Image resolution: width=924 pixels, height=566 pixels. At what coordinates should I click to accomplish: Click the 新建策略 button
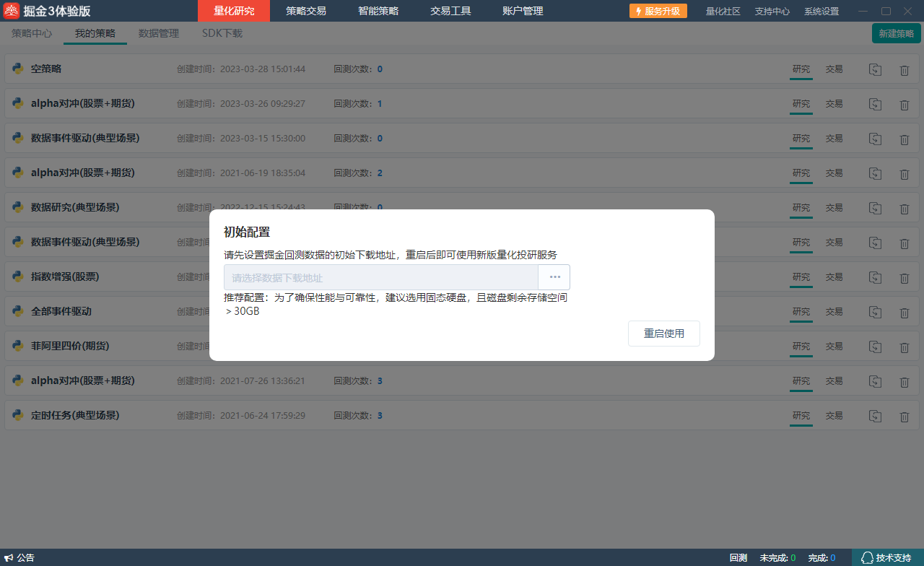point(896,33)
